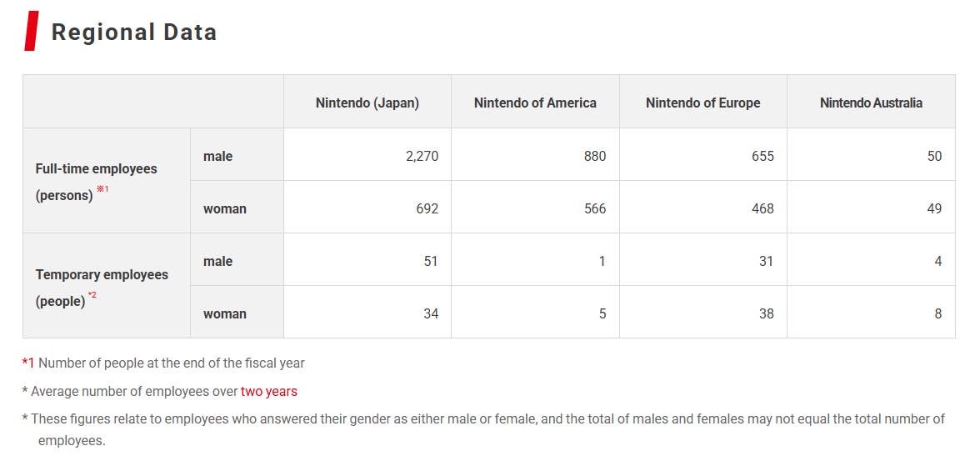Select the Nintendo (Japan) column header

point(367,103)
